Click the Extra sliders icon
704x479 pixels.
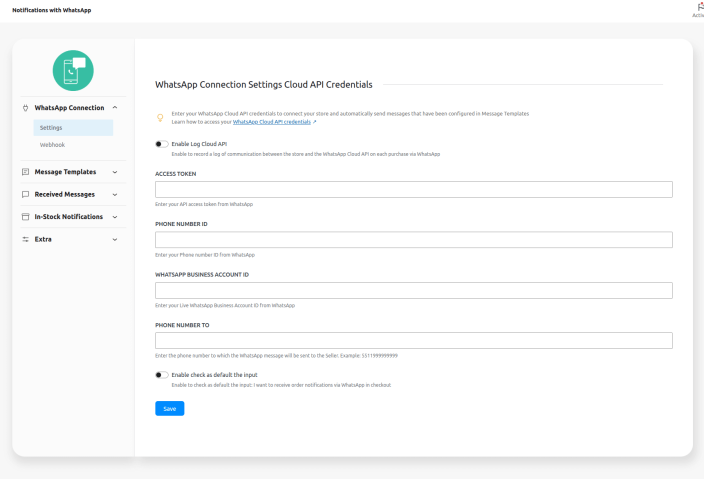25,239
